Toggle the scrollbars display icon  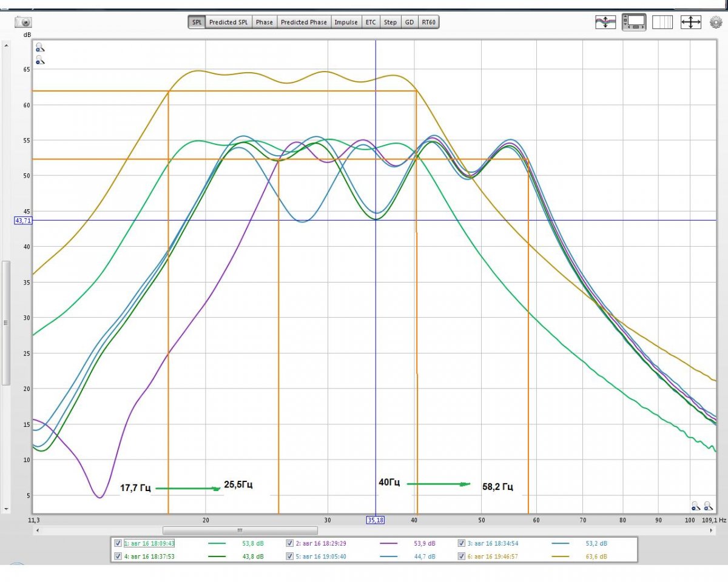[634, 22]
